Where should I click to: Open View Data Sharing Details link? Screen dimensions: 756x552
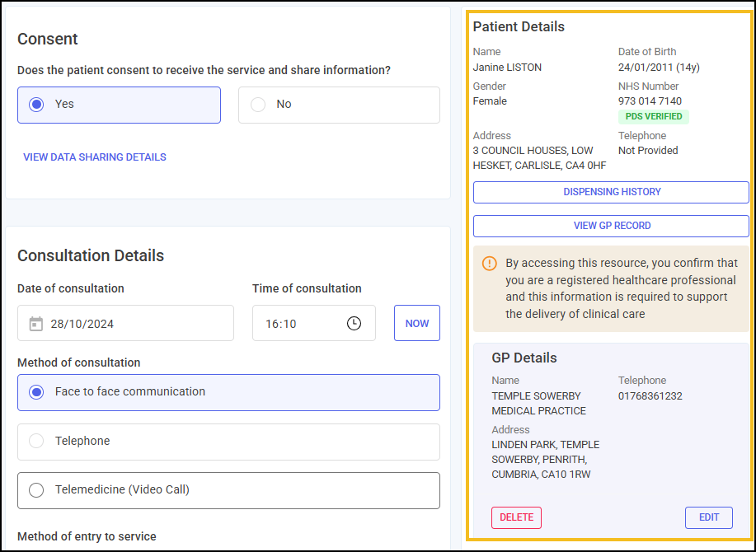(x=95, y=157)
